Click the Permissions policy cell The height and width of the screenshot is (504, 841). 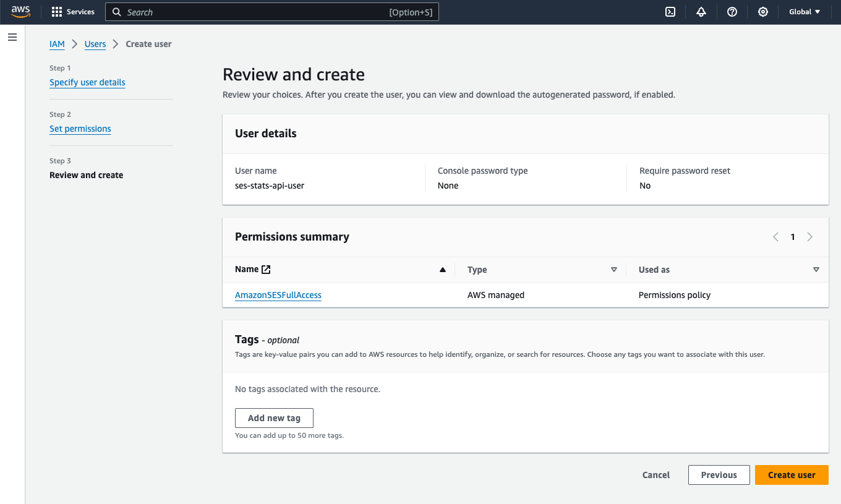coord(675,295)
